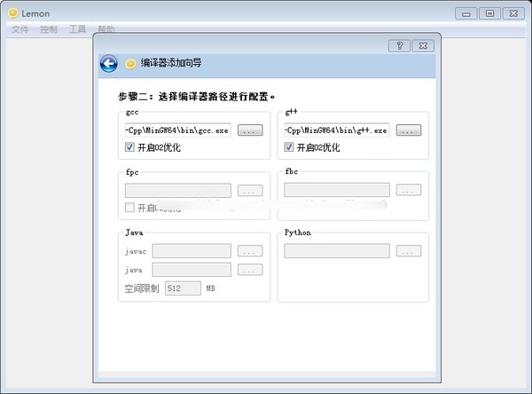Screen dimensions: 532x394
Task: Close the Lemon main window
Action: (x=513, y=13)
